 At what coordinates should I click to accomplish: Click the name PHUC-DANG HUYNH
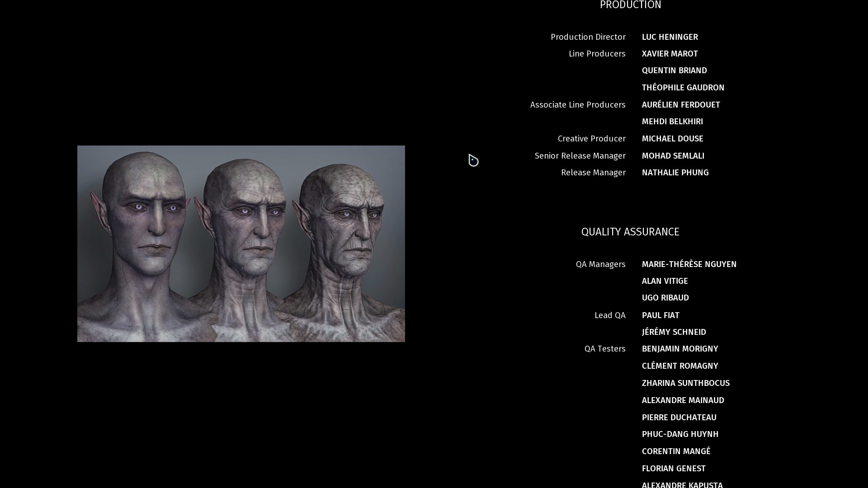pos(680,434)
